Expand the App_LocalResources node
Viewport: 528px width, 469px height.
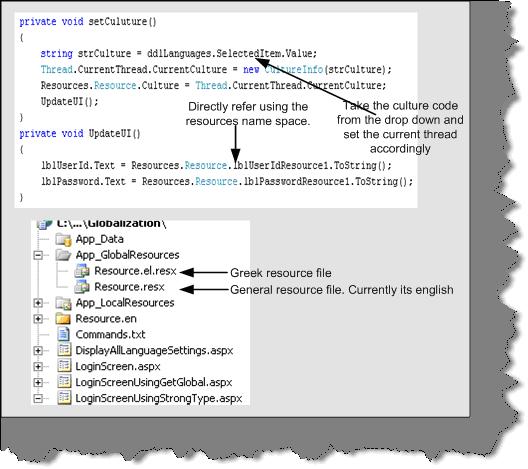(38, 303)
